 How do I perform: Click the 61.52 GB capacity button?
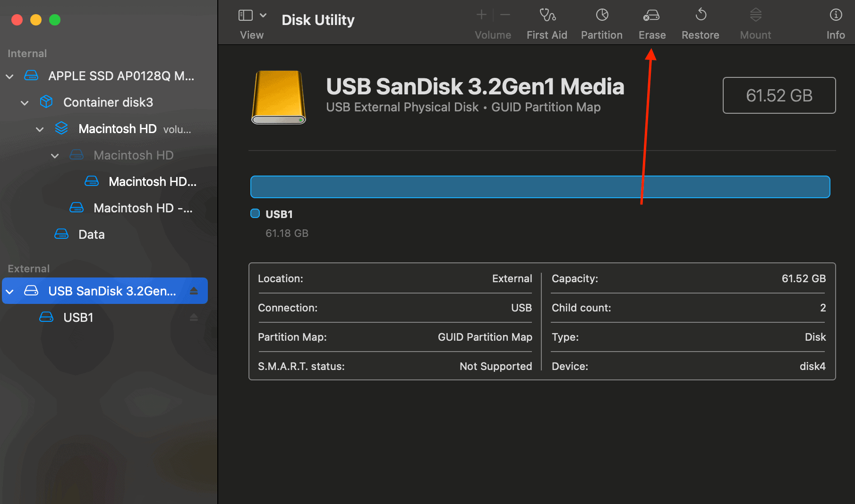779,95
